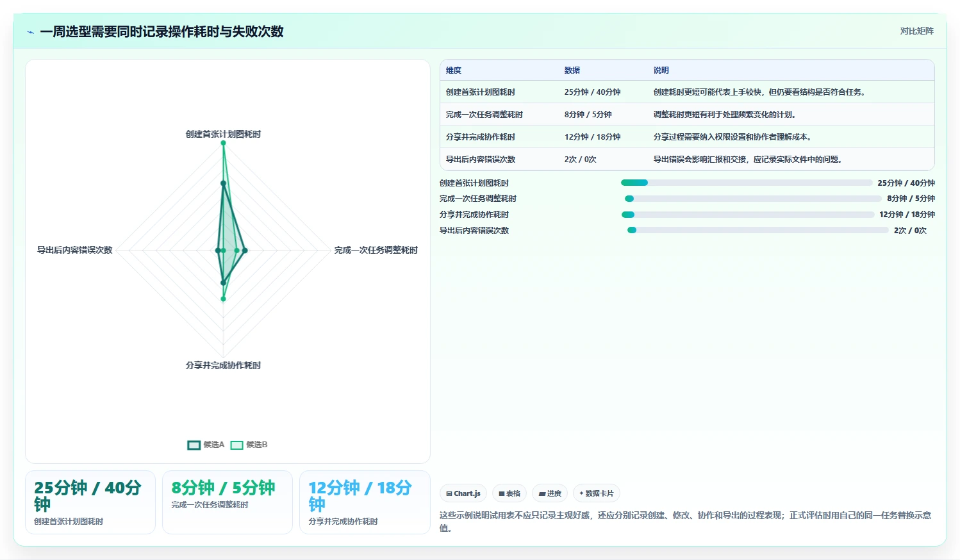Image resolution: width=960 pixels, height=560 pixels.
Task: Select the 数据卡片 chip
Action: point(597,493)
